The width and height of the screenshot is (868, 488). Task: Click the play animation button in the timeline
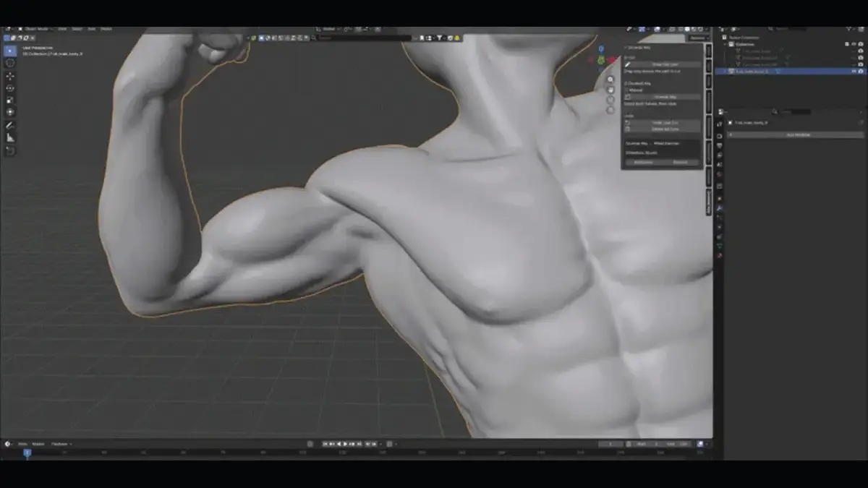tap(346, 443)
